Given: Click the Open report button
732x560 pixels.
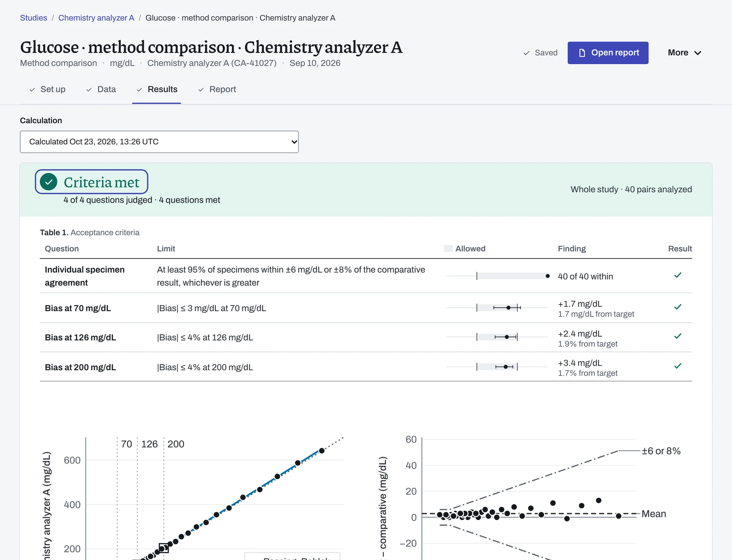Looking at the screenshot, I should coord(608,53).
